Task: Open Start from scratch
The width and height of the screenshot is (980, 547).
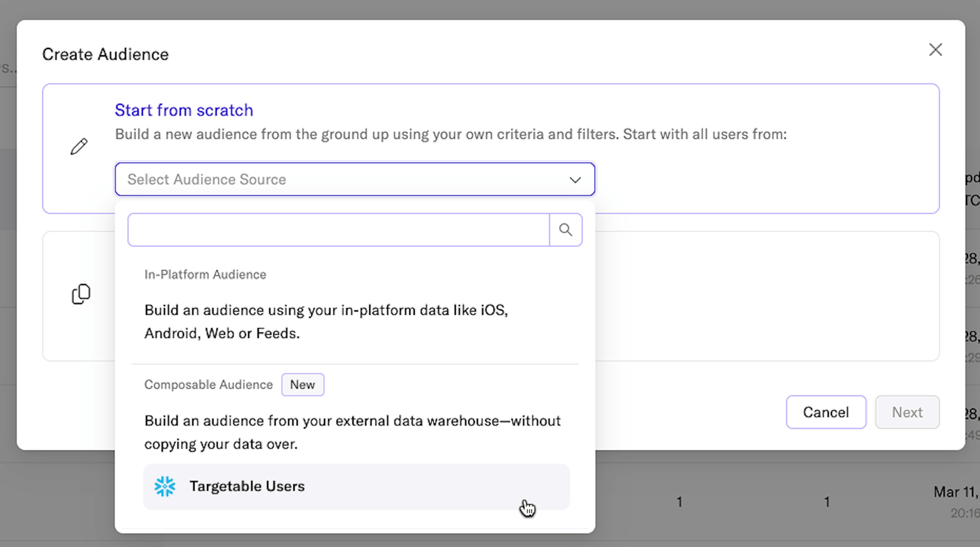Action: [184, 110]
